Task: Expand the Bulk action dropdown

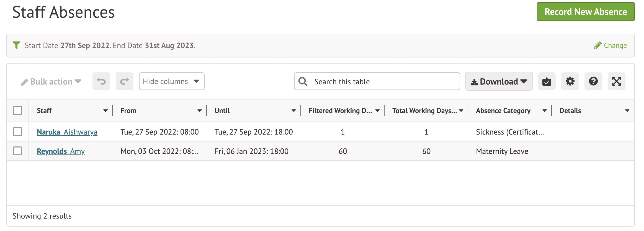Action: tap(51, 82)
